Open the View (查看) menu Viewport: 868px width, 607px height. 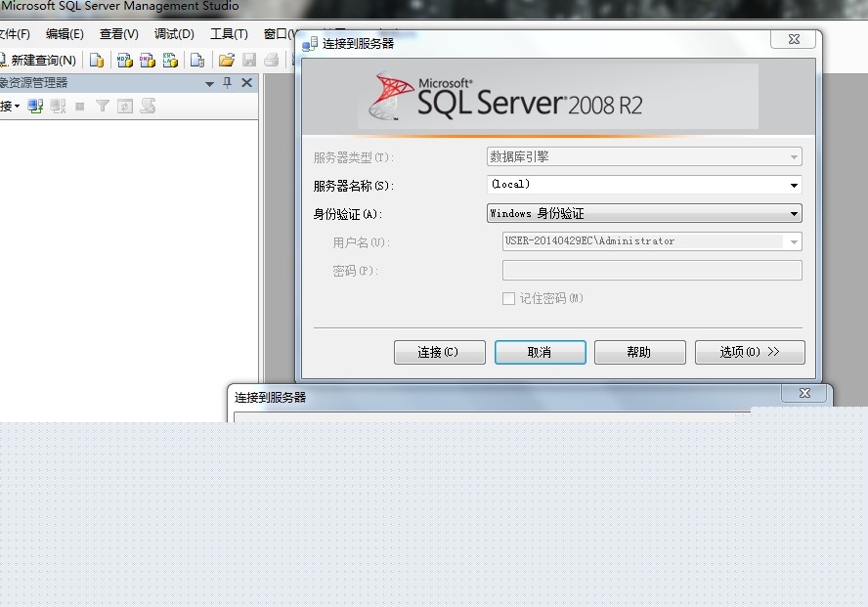click(118, 34)
